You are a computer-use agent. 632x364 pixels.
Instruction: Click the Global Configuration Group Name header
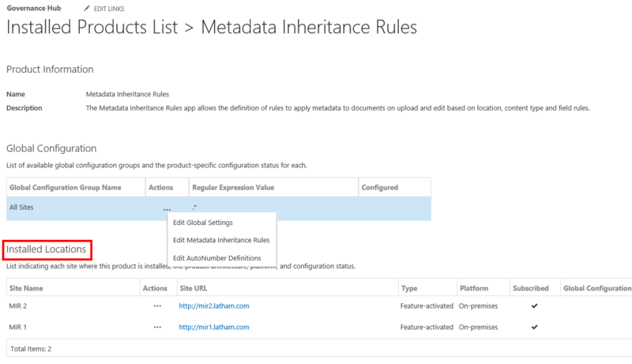point(65,187)
